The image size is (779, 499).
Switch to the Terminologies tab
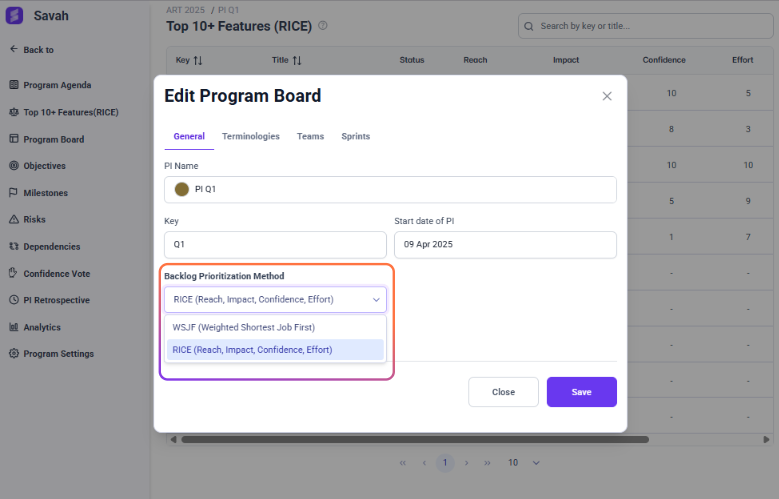(x=251, y=136)
